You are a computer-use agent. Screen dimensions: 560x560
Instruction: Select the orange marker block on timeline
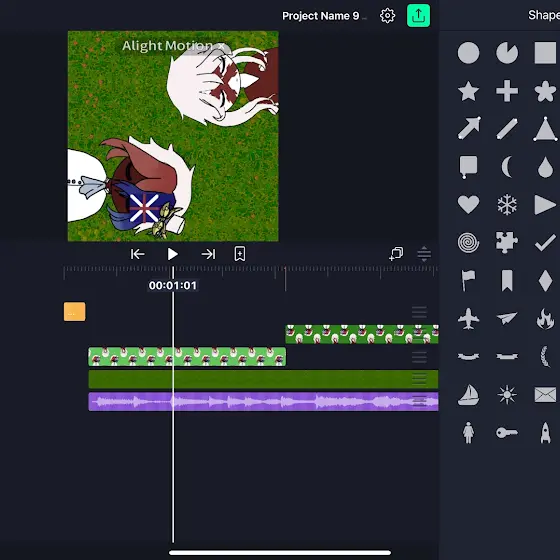tap(75, 312)
